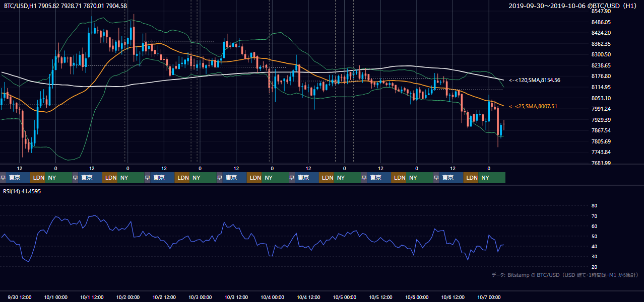Click the 10/5 00:00 date label
This screenshot has width=644, height=302.
(345, 297)
